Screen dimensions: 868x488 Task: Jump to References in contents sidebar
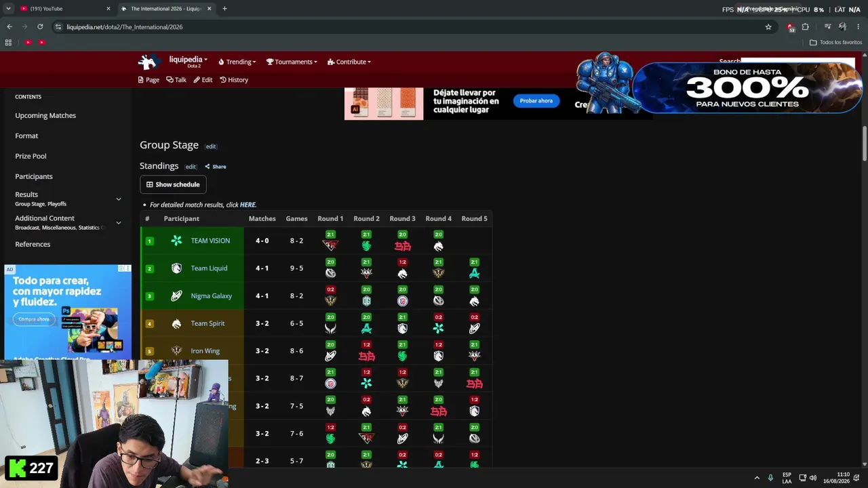(x=33, y=245)
